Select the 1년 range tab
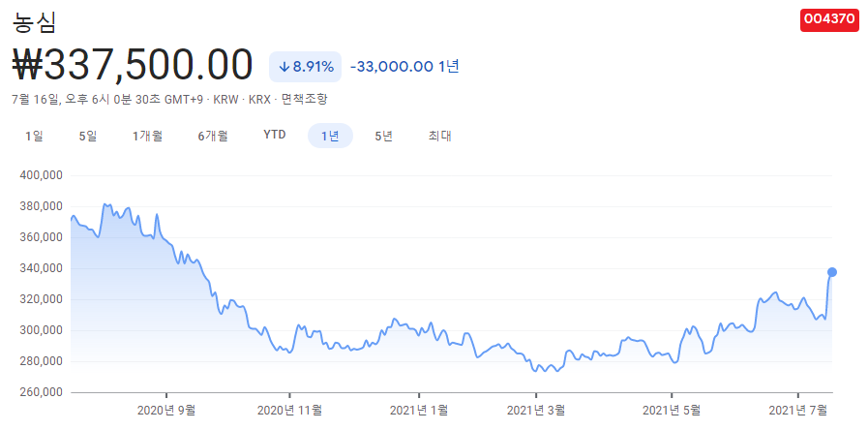This screenshot has width=868, height=430. [x=331, y=136]
